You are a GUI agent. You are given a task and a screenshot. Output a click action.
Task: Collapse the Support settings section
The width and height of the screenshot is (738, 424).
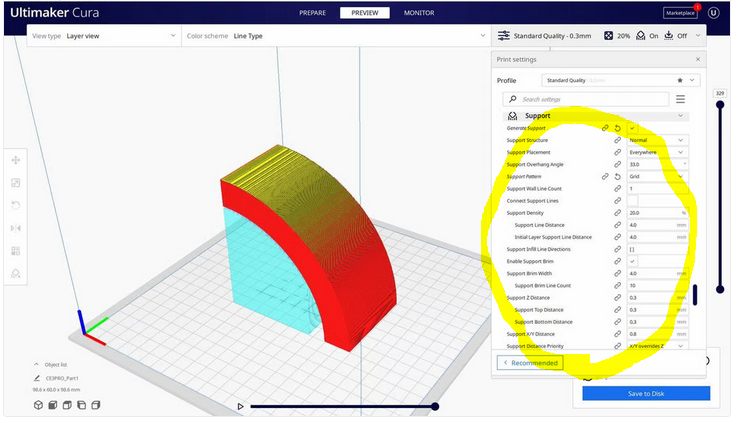680,116
